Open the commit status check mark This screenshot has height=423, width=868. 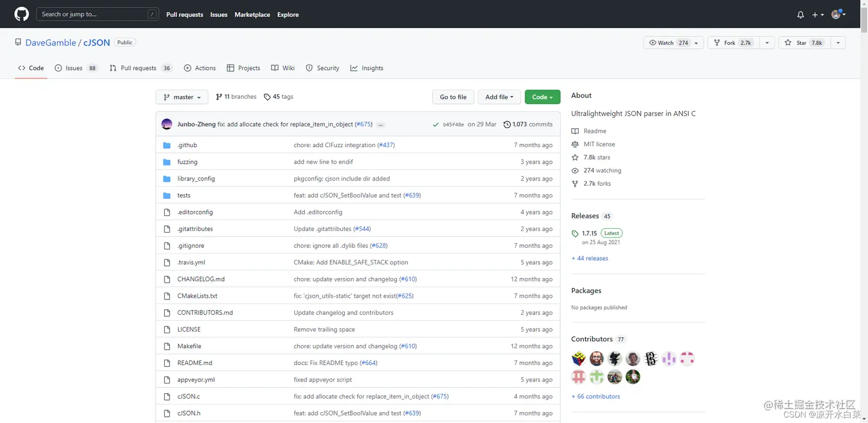(x=436, y=125)
